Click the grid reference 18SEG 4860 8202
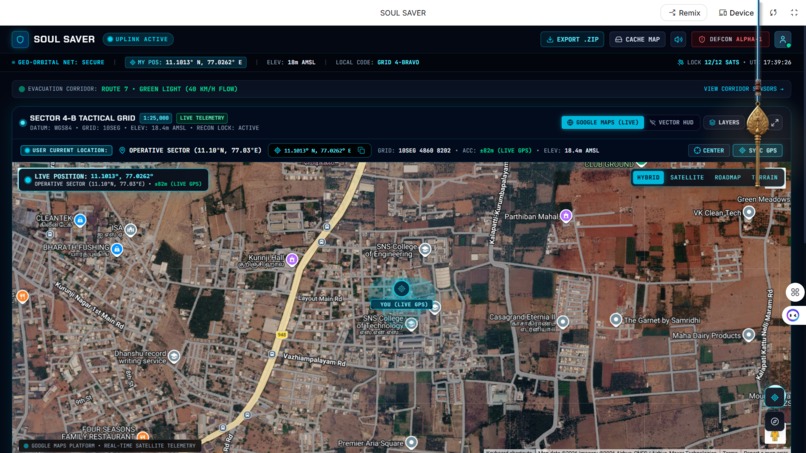This screenshot has width=806, height=453. click(414, 151)
